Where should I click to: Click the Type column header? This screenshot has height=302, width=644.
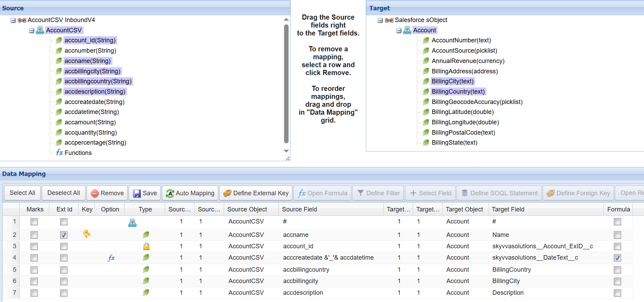pyautogui.click(x=145, y=209)
